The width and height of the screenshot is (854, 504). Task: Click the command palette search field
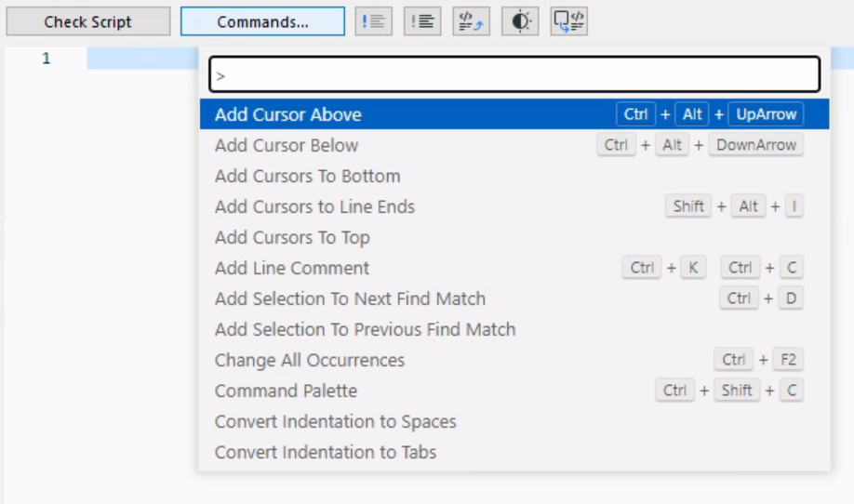(x=514, y=74)
